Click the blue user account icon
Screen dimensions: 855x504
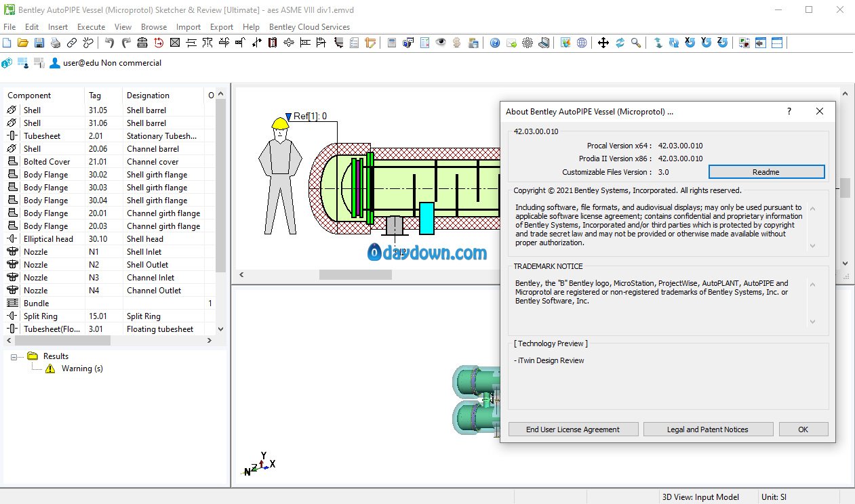(55, 63)
